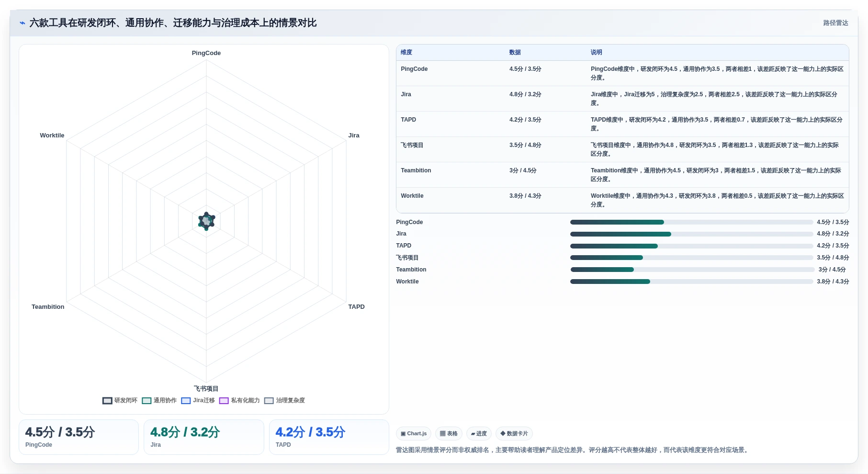Open the Jira 4.8分 / 3.2分 summary card
The height and width of the screenshot is (474, 868).
point(204,437)
